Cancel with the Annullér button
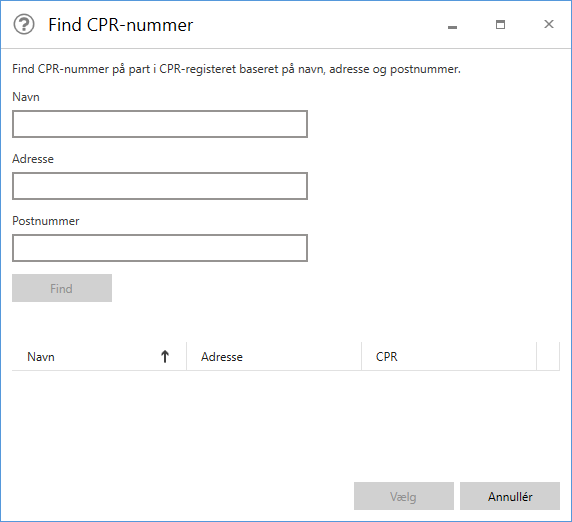The image size is (572, 522). tap(510, 496)
